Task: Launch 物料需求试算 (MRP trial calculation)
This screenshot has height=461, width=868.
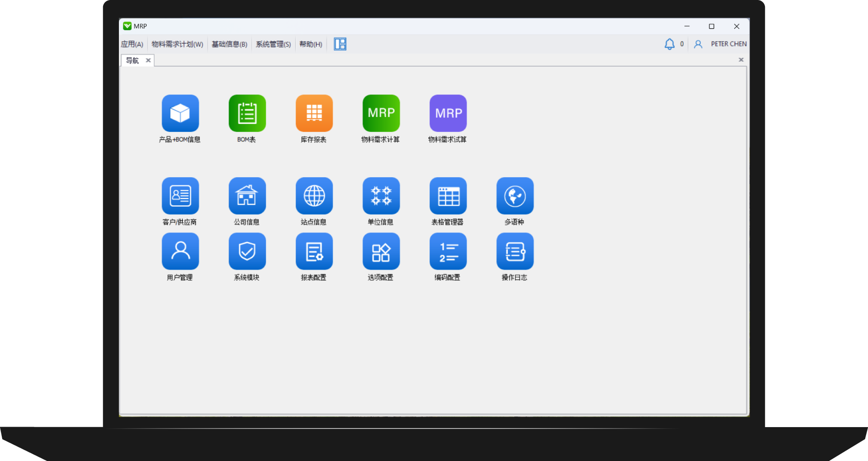Action: [x=448, y=113]
